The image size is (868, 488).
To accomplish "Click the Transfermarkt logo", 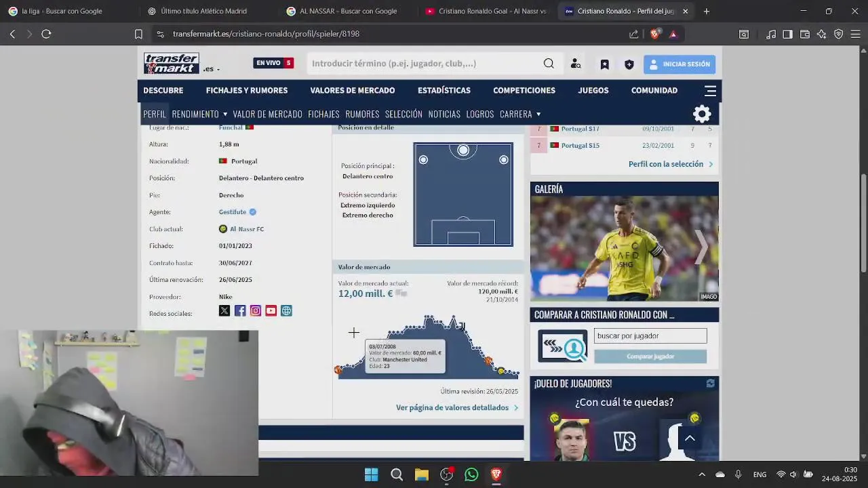I will (x=171, y=63).
